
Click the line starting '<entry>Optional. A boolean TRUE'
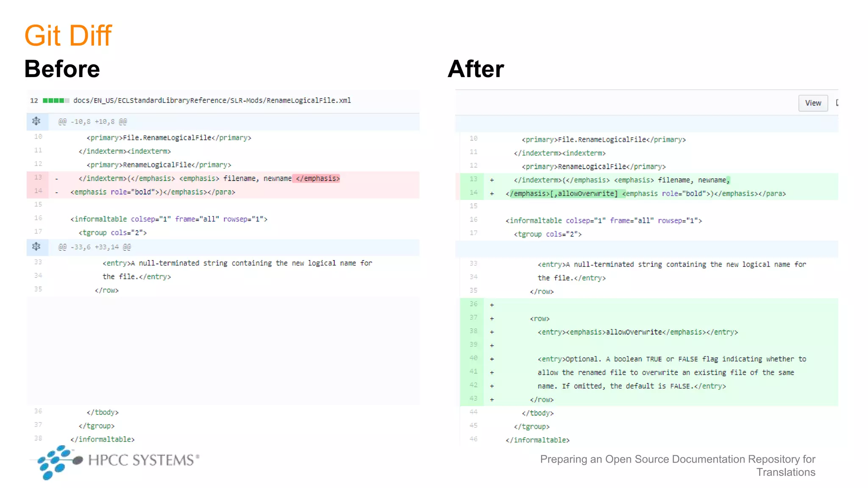(672, 359)
